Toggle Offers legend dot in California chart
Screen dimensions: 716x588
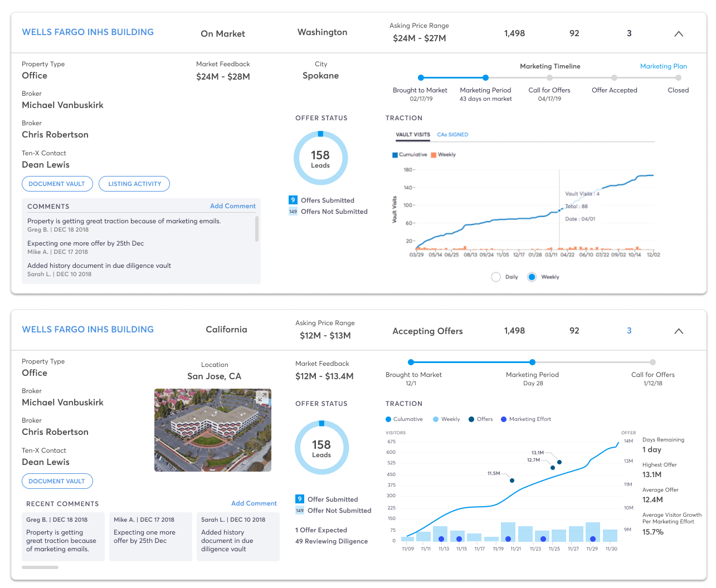pyautogui.click(x=471, y=419)
